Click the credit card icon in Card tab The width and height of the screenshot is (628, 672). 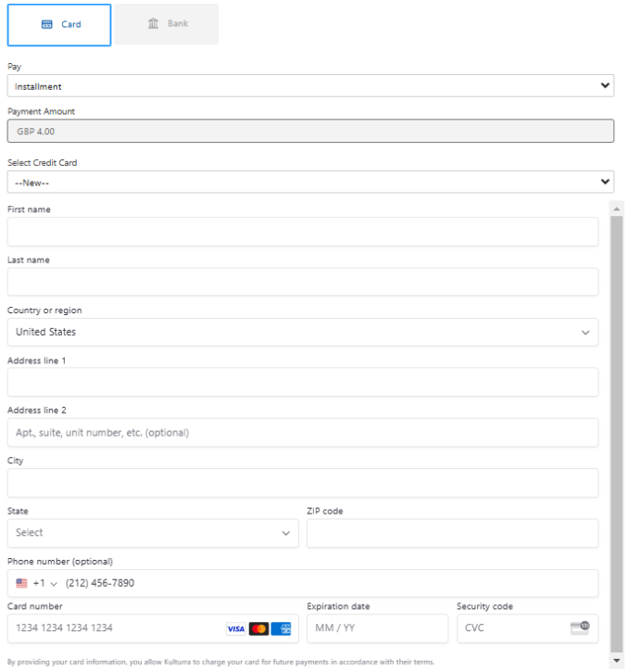pos(47,25)
